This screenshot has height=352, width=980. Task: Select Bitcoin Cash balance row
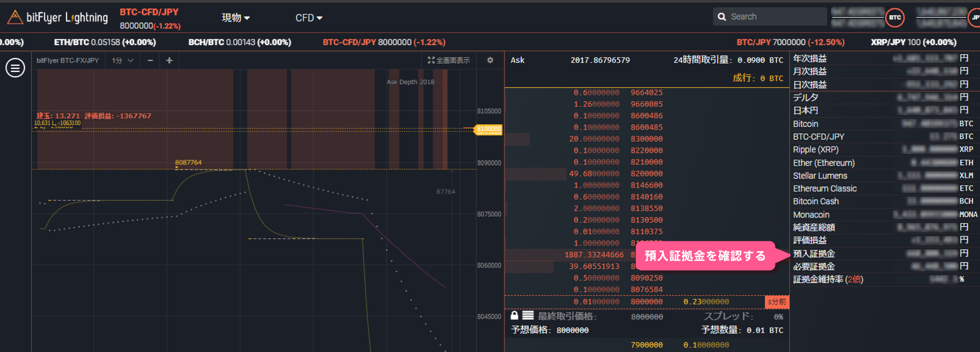point(885,201)
